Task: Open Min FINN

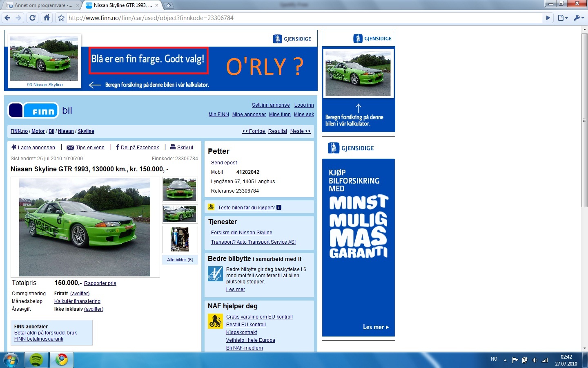Action: pyautogui.click(x=219, y=114)
